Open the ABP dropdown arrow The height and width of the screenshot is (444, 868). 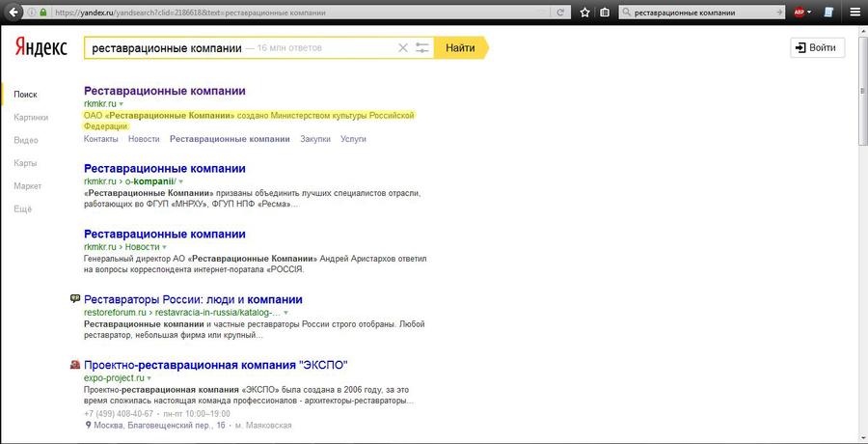click(x=810, y=13)
